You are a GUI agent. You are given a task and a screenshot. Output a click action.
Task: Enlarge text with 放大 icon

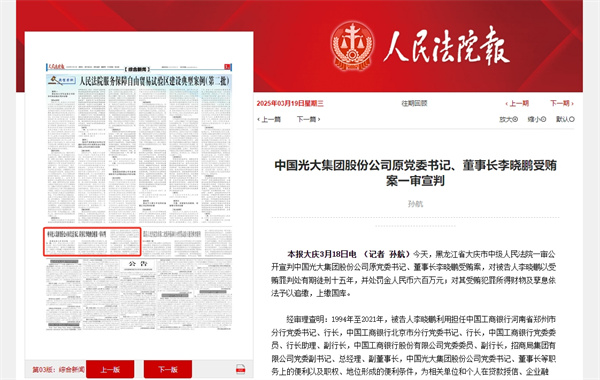509,119
